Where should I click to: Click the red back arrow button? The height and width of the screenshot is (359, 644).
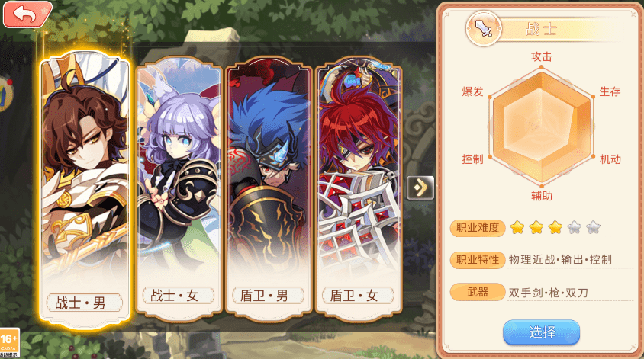(27, 14)
